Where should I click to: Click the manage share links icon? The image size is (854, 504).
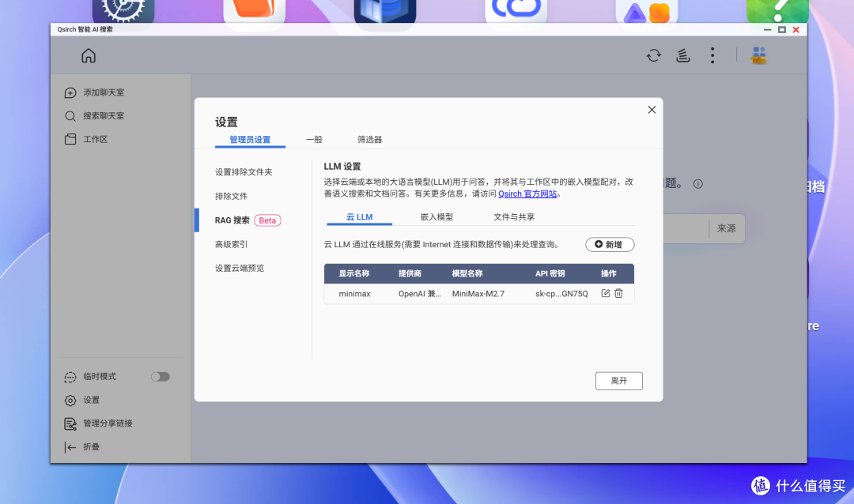coord(70,423)
